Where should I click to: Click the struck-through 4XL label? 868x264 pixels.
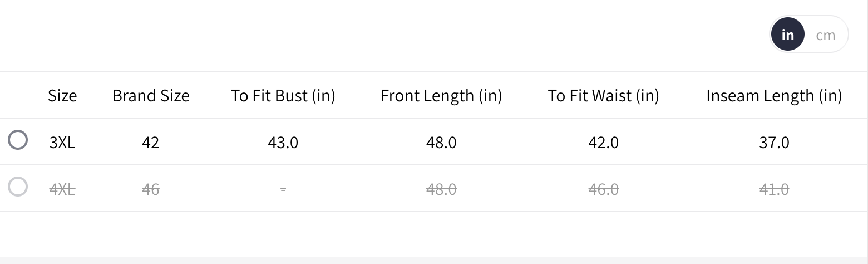tap(62, 189)
